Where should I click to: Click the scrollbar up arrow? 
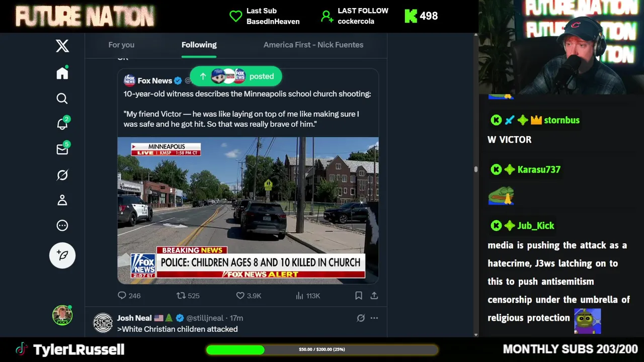(x=476, y=35)
